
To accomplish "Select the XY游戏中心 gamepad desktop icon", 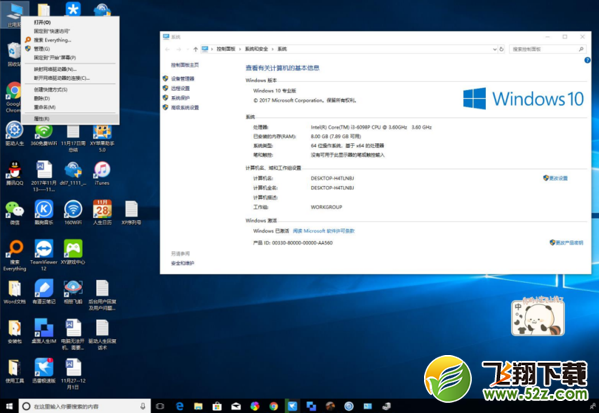I will [73, 252].
